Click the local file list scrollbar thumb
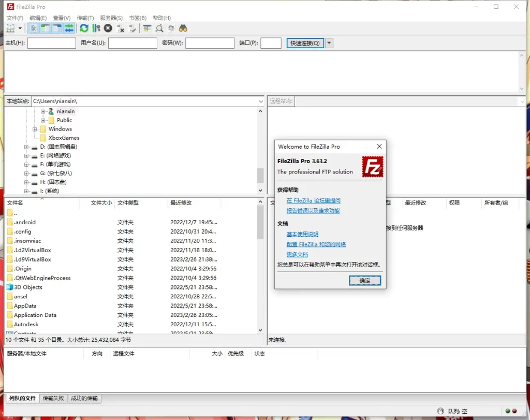The height and width of the screenshot is (420, 530). click(x=260, y=223)
